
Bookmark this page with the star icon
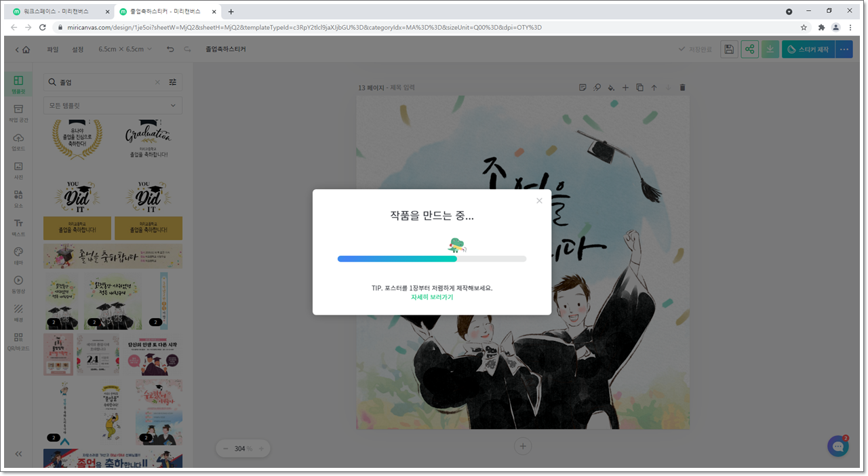804,27
